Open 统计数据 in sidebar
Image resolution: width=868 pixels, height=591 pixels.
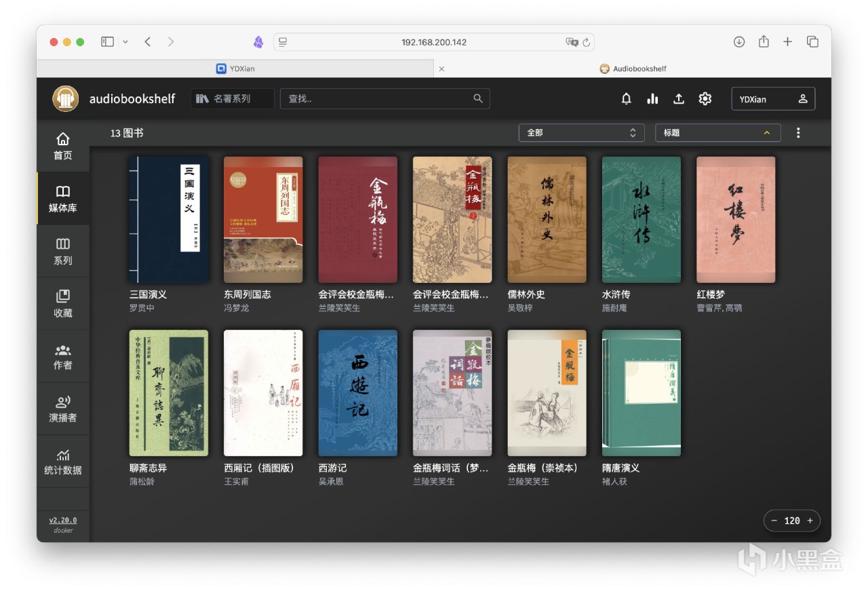click(x=63, y=461)
